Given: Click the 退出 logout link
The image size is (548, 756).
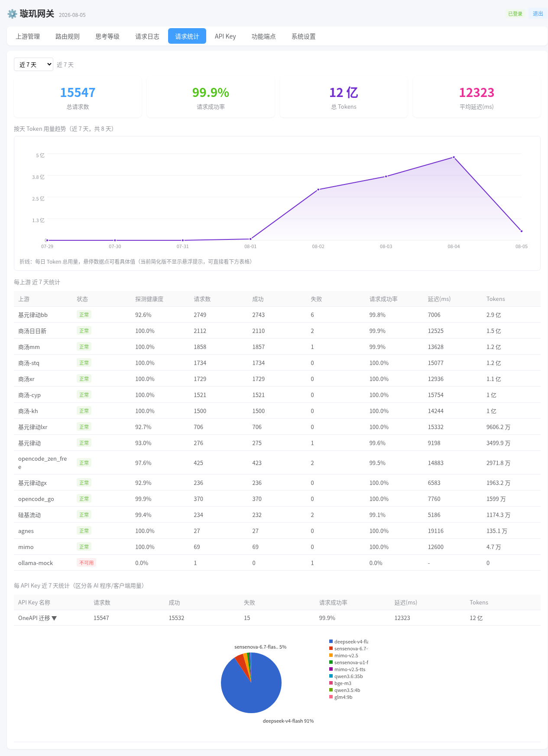Looking at the screenshot, I should pyautogui.click(x=538, y=14).
